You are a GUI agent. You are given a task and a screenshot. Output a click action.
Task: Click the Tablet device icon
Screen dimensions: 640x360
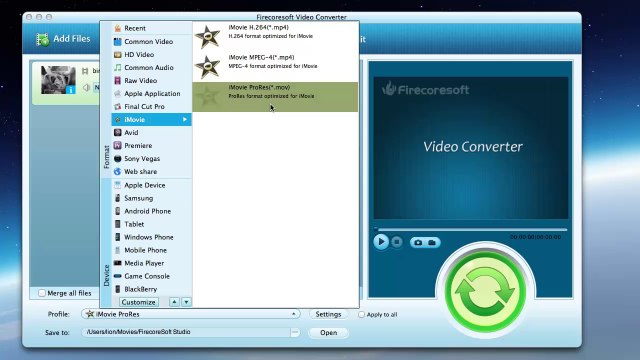pos(118,224)
